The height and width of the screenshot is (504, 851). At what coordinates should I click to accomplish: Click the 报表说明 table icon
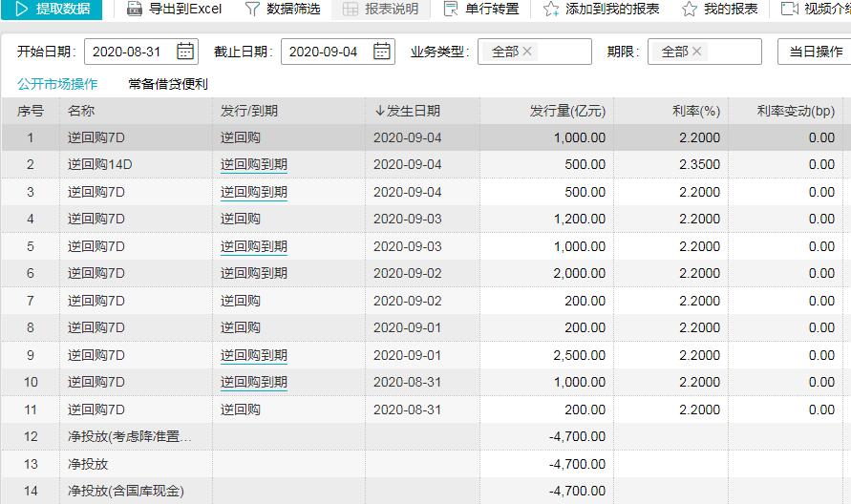point(351,9)
